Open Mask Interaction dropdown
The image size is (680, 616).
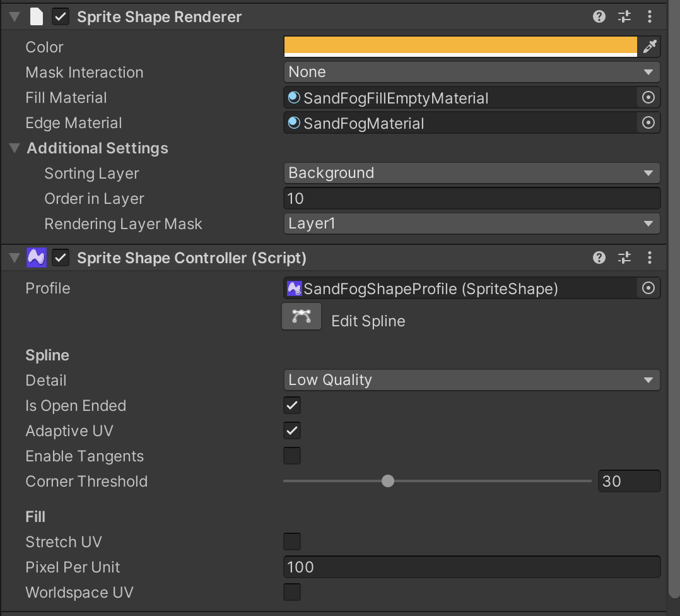click(471, 72)
